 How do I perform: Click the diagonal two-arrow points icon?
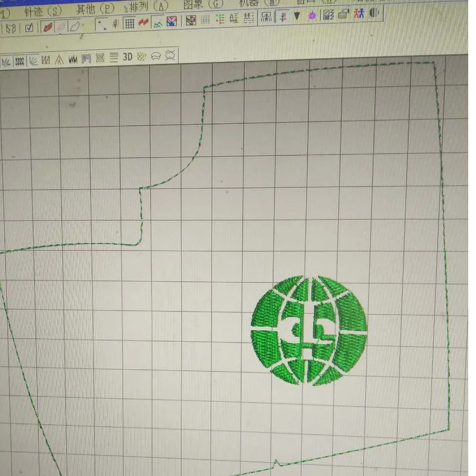(x=101, y=24)
